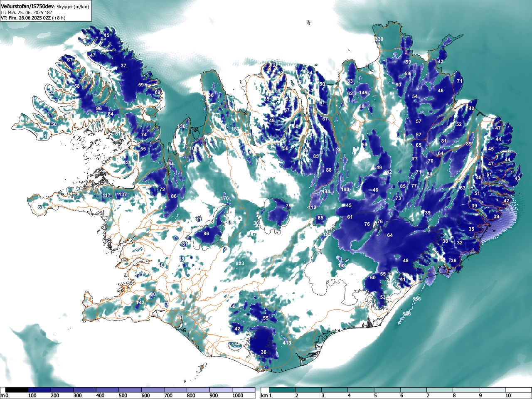
Task: Click the map value '89'
Action: (x=469, y=144)
